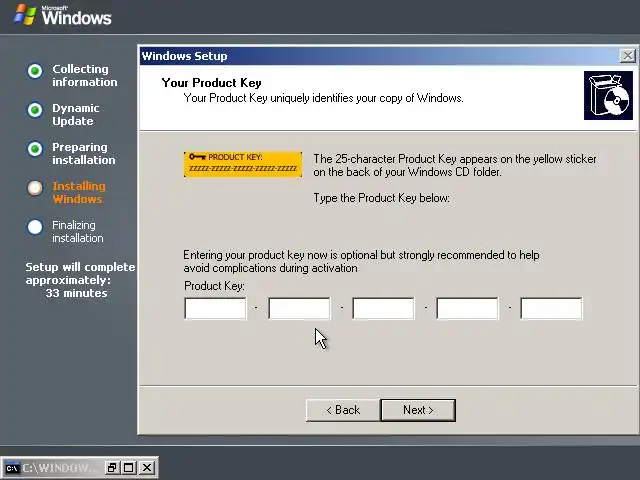
Task: Click the '33 minutes' estimate text
Action: coord(76,293)
